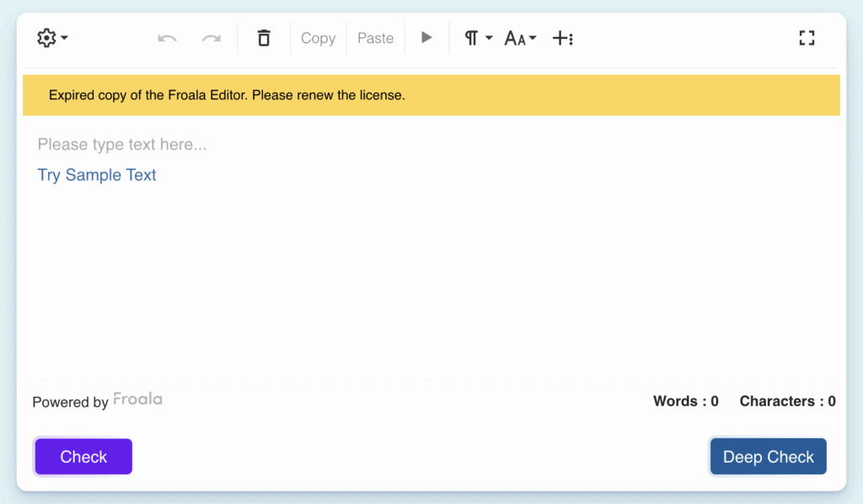
Task: Expand the font size dropdown
Action: click(x=520, y=38)
